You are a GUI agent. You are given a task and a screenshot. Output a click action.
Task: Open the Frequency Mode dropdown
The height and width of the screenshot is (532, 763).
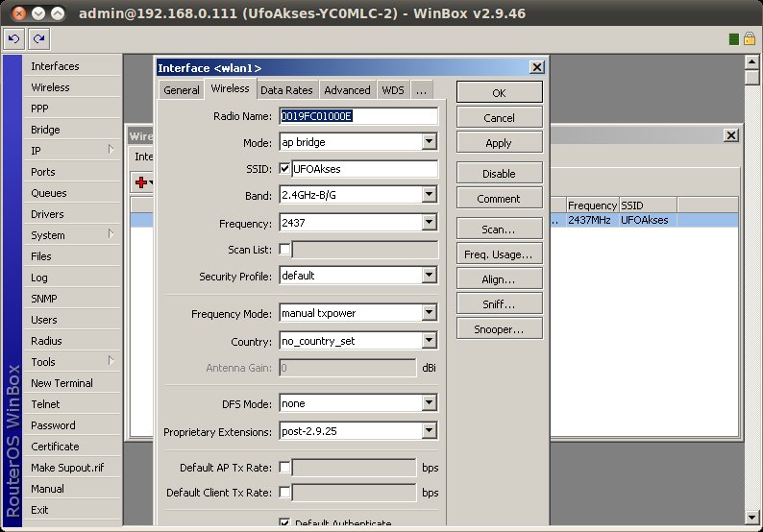pos(430,313)
